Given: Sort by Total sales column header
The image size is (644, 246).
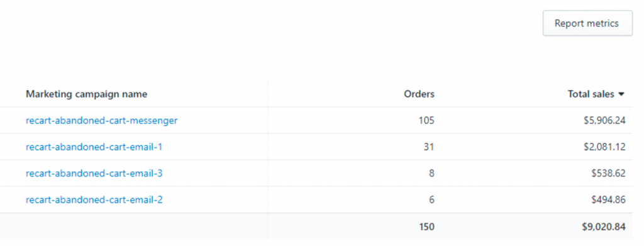Looking at the screenshot, I should pos(591,94).
